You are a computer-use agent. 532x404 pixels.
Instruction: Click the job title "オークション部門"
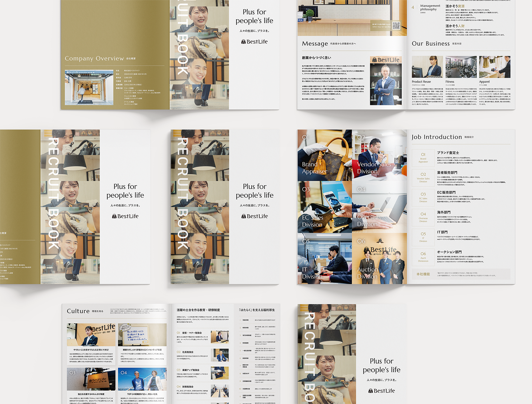(x=449, y=252)
